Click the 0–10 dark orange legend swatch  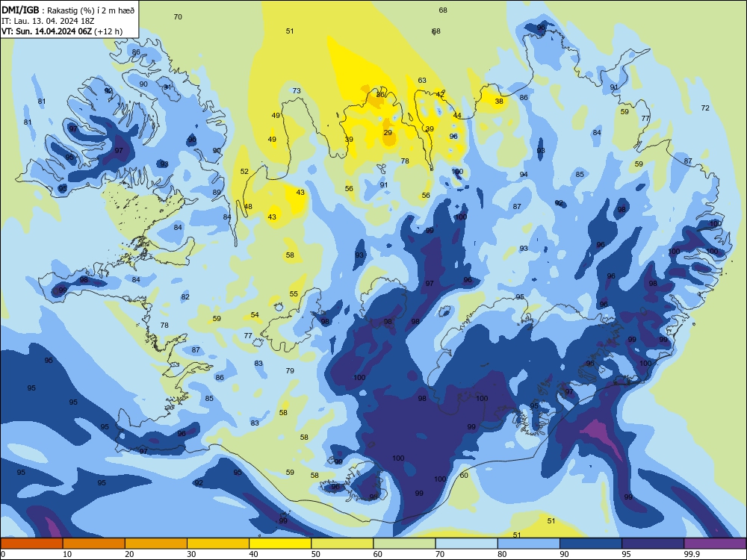(x=31, y=544)
